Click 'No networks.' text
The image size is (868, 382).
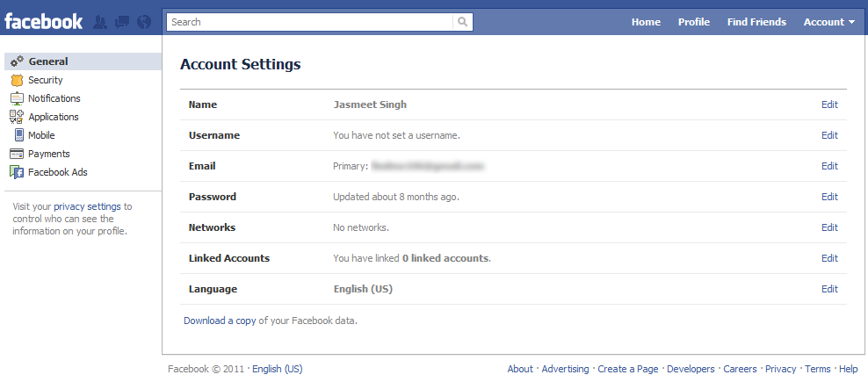pyautogui.click(x=361, y=227)
